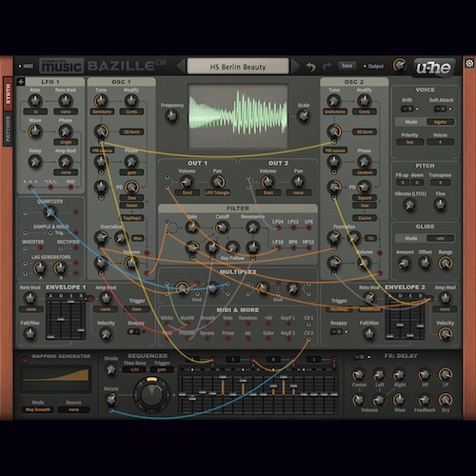The image size is (476, 476).
Task: Click the oscilloscope Frequency knob
Action: tap(172, 116)
